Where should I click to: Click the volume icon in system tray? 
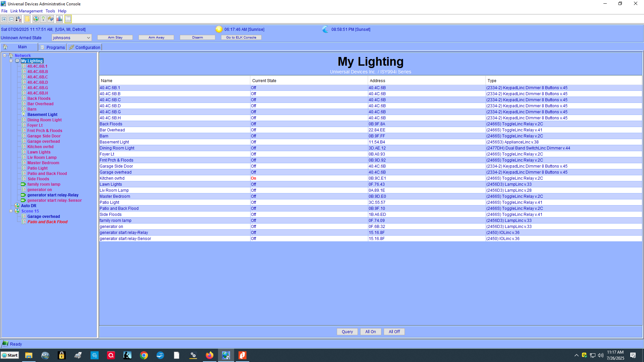[600, 355]
